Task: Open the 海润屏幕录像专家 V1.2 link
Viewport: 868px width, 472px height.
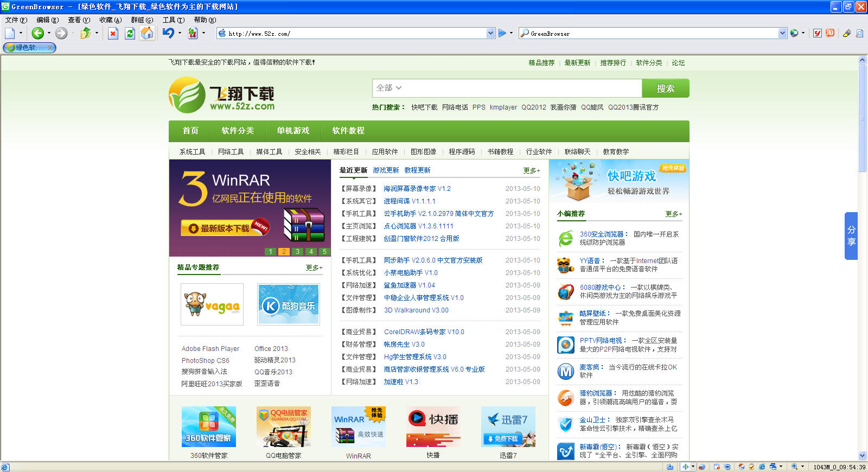Action: tap(417, 189)
